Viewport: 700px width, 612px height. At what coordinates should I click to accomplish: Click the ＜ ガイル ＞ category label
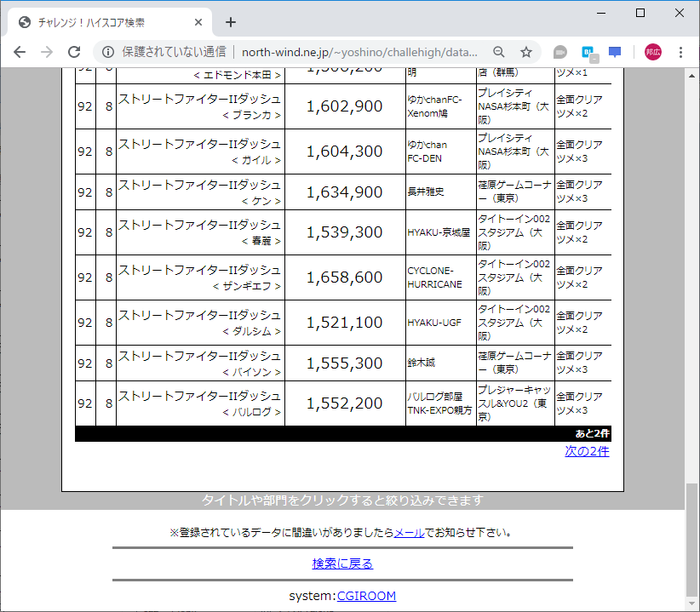coord(255,160)
